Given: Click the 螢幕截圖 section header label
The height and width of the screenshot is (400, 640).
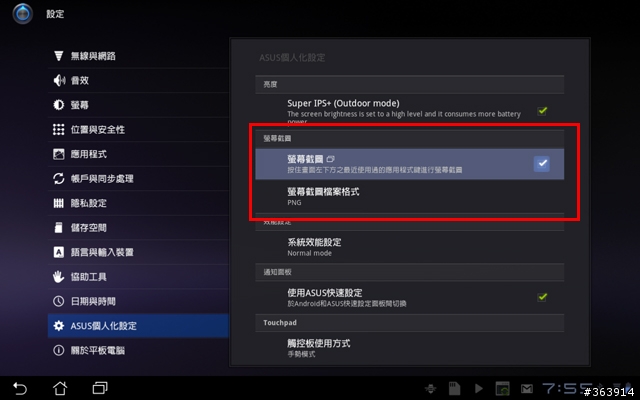Looking at the screenshot, I should (277, 139).
